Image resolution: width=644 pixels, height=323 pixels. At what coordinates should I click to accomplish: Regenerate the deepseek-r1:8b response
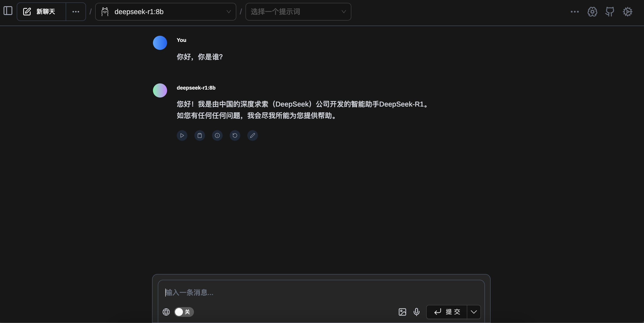(235, 135)
